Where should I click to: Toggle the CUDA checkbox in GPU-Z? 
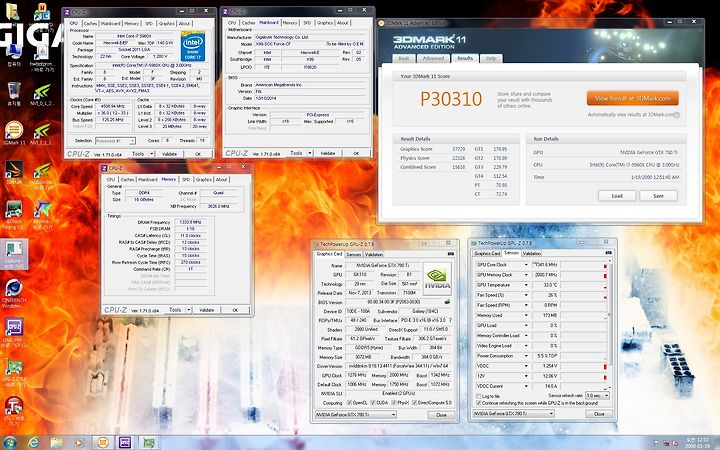tap(372, 403)
